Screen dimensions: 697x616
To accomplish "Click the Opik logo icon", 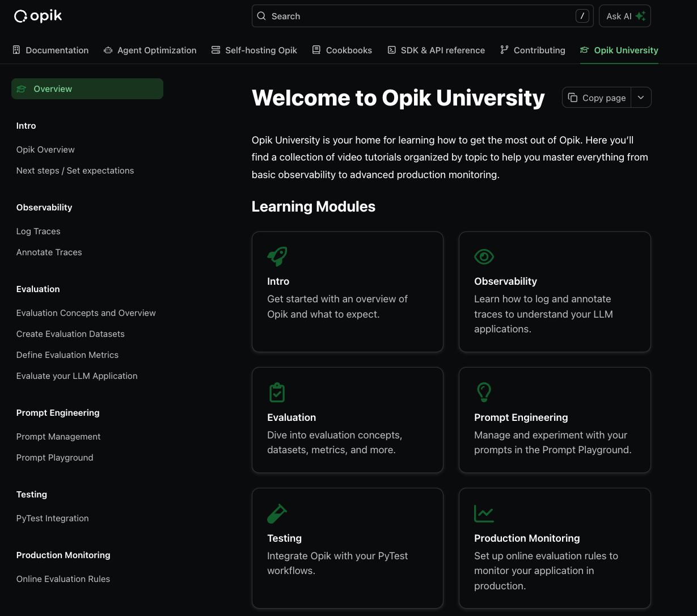I will tap(20, 16).
